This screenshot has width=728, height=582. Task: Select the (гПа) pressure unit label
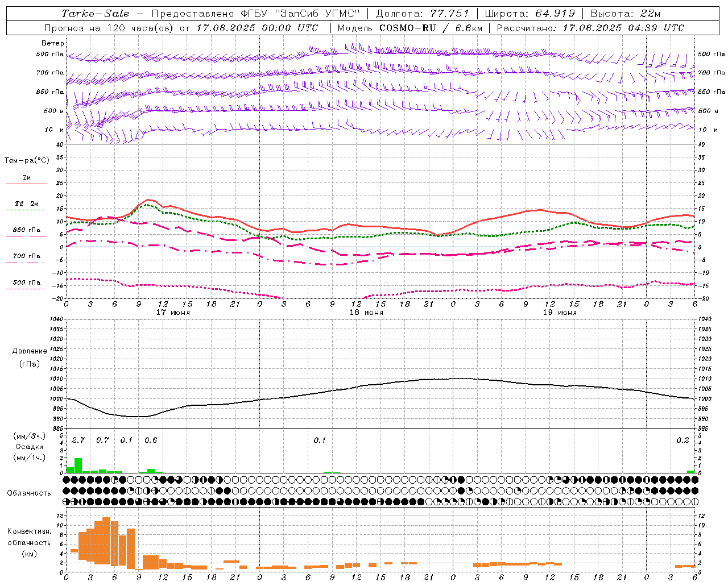[29, 364]
